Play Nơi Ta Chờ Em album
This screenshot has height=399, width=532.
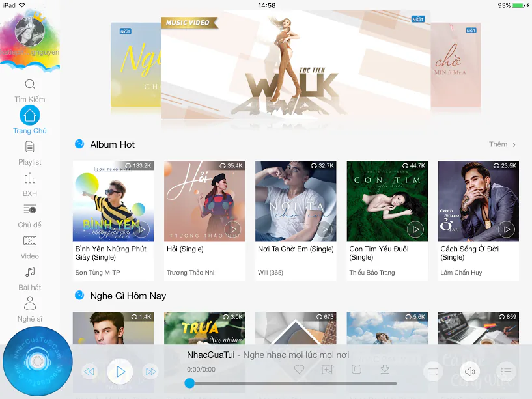(324, 229)
